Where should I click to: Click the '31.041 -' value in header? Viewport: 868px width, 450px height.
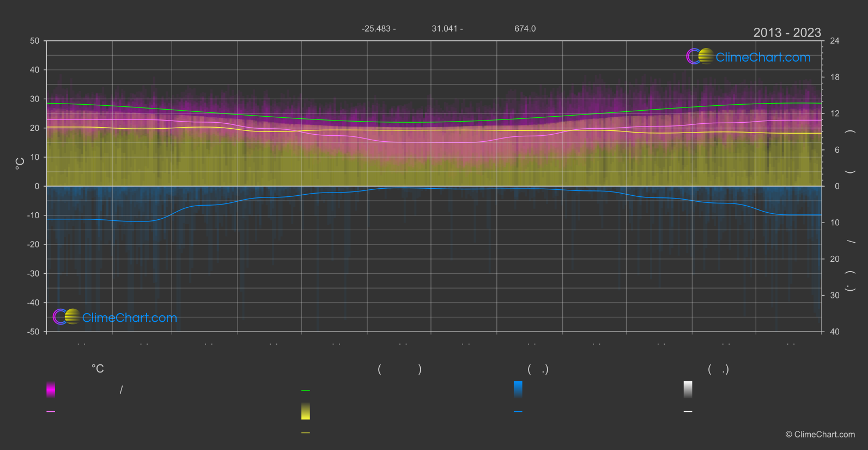447,28
